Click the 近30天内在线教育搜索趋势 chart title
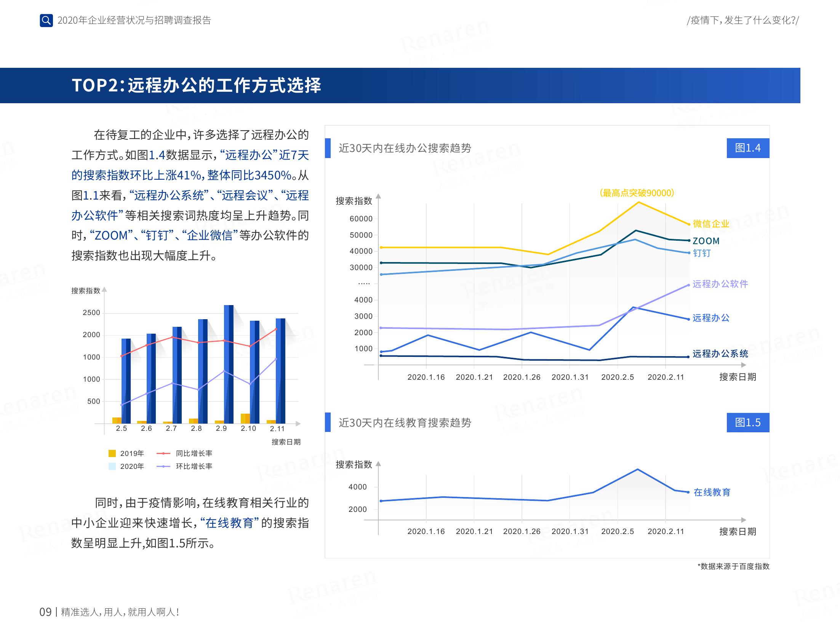 (x=405, y=422)
